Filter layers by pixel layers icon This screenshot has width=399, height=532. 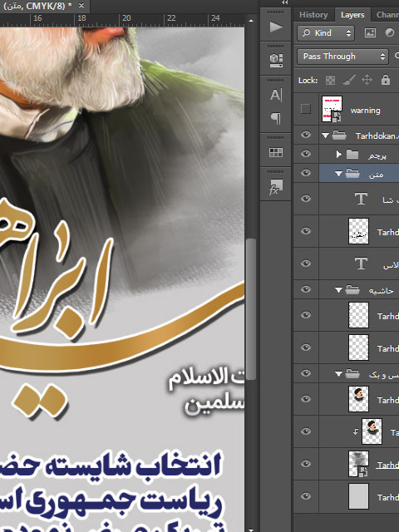tap(370, 32)
